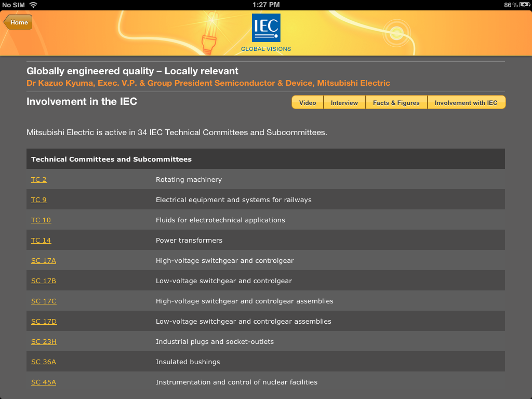Image resolution: width=532 pixels, height=399 pixels.
Task: Open the SC 17B subcommittee link
Action: (x=44, y=281)
